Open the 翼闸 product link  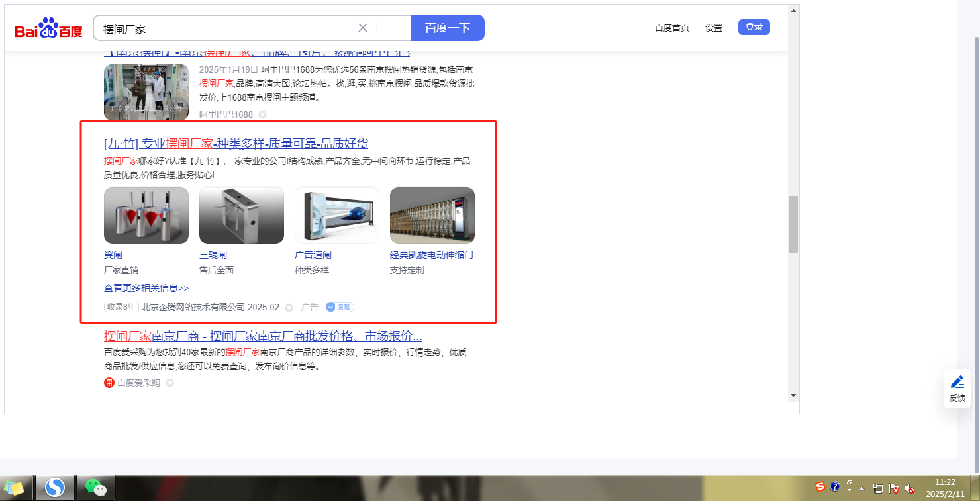click(113, 255)
